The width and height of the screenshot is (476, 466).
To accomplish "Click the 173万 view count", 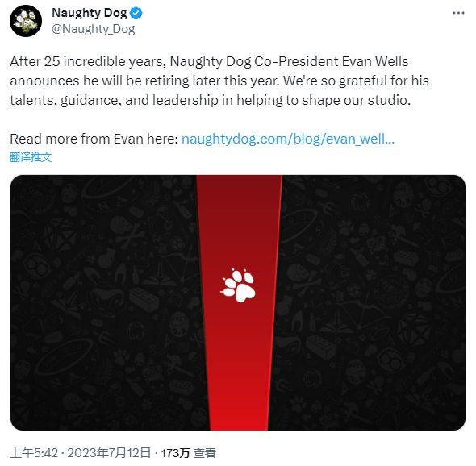I will (175, 453).
